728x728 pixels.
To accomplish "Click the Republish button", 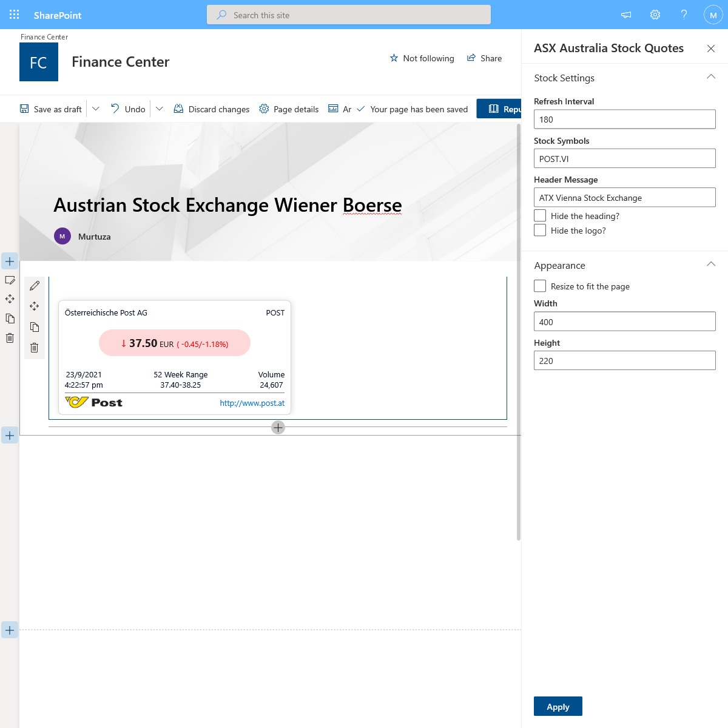I will [499, 109].
